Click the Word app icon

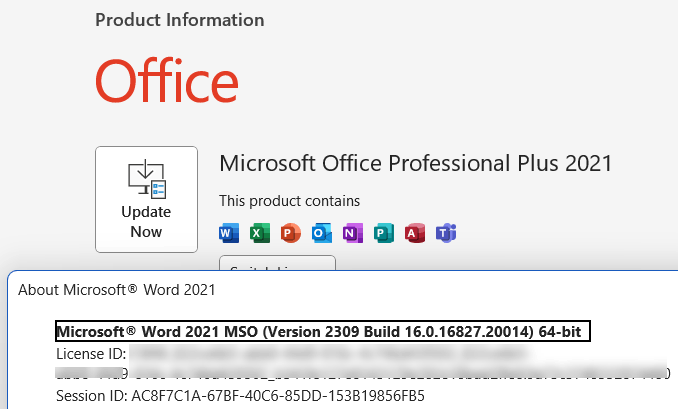(x=229, y=233)
